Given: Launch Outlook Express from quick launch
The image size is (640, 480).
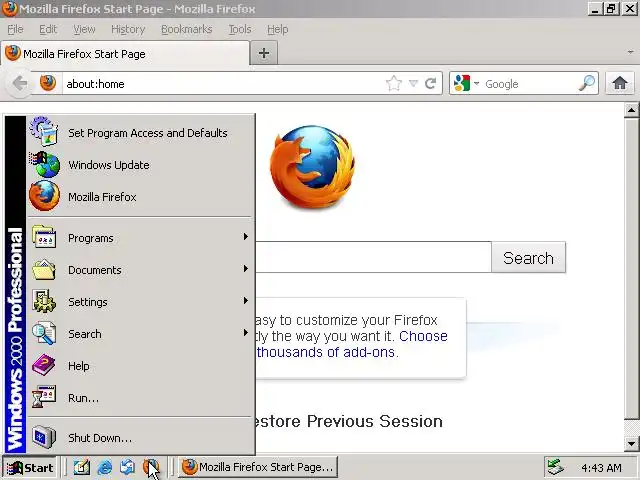Looking at the screenshot, I should point(127,467).
